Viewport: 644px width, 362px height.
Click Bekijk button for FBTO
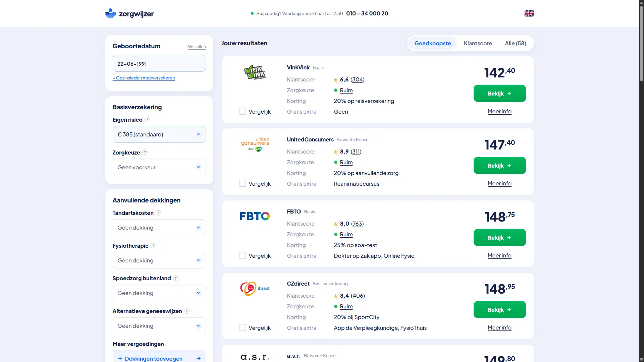coord(499,238)
